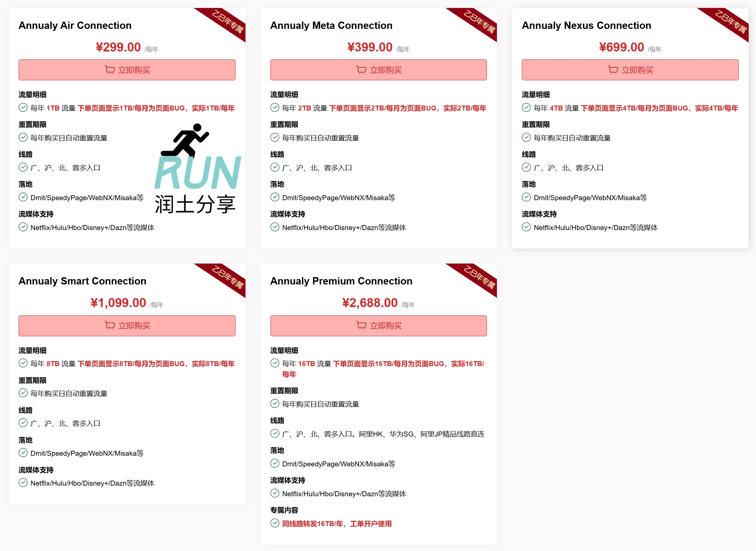This screenshot has width=756, height=551.
Task: Click the Annualy Meta Connection heading
Action: point(331,25)
